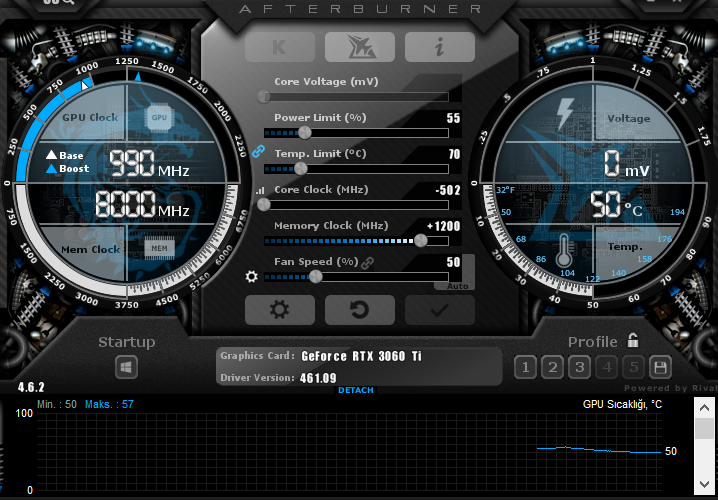Load profile slot 2
The image size is (718, 500).
[553, 367]
